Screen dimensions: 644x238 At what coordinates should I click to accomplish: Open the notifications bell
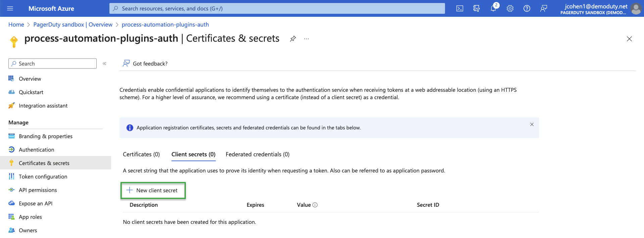(493, 8)
